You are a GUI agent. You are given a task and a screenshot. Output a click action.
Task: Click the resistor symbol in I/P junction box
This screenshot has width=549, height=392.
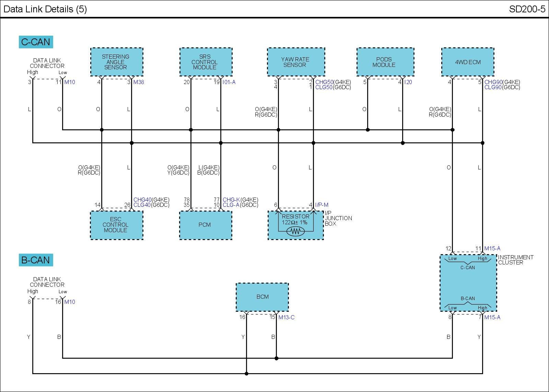(295, 231)
